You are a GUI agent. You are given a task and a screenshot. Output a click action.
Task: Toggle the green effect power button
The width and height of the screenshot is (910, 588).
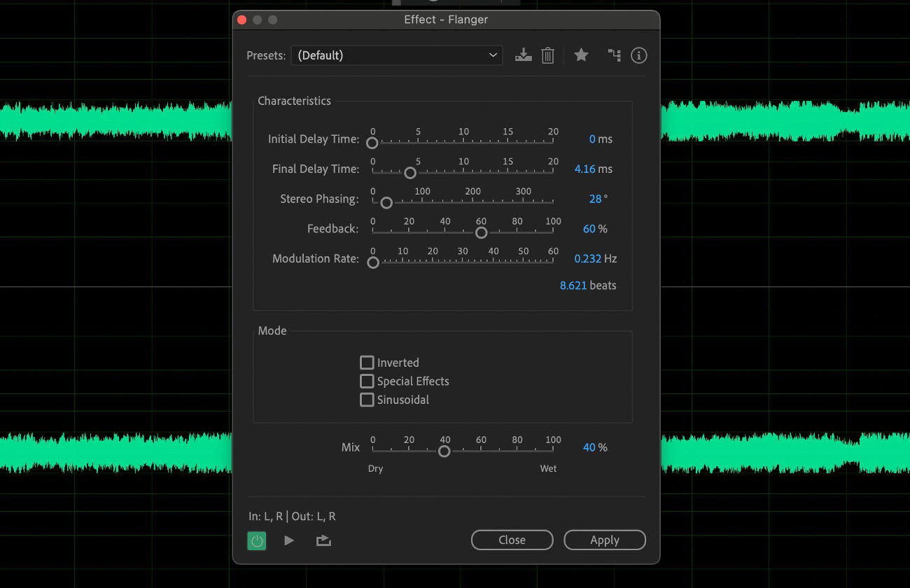256,540
